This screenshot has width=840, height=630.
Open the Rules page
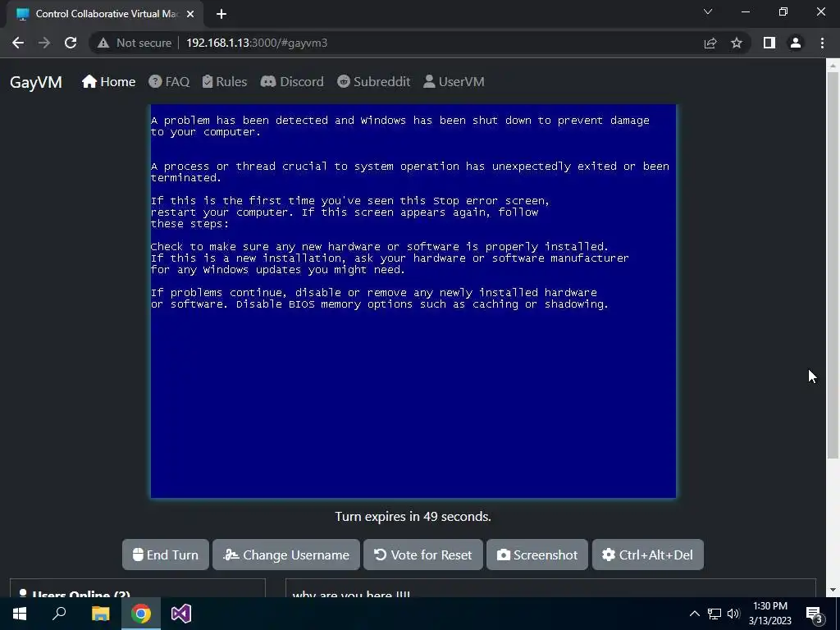click(x=225, y=81)
